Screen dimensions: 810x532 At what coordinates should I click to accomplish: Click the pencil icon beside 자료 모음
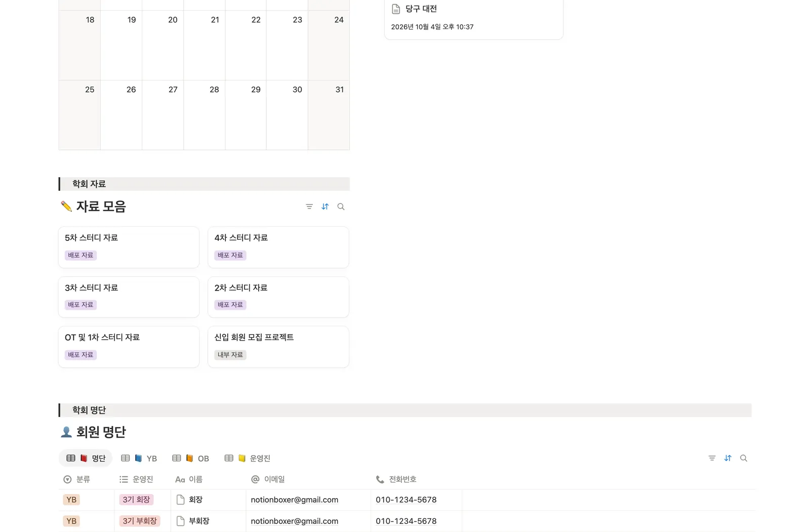pos(66,206)
